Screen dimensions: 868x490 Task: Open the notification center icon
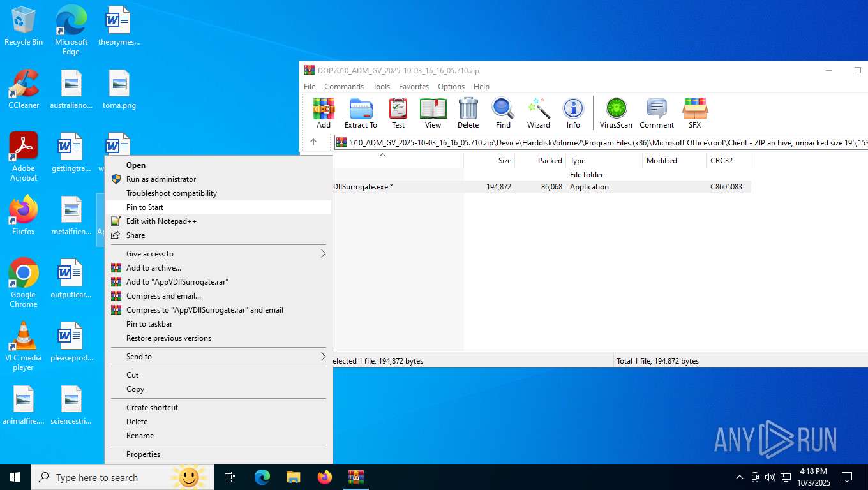847,477
